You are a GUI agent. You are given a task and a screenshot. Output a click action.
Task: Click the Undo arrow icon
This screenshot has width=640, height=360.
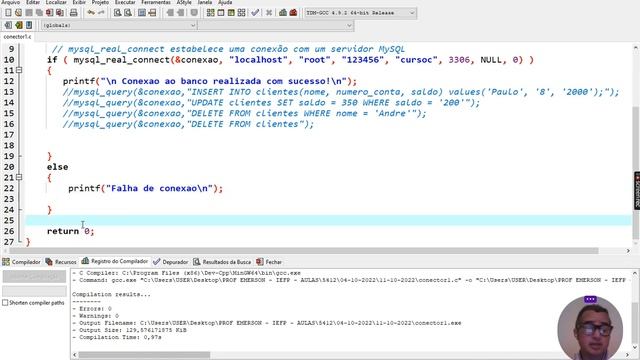91,13
